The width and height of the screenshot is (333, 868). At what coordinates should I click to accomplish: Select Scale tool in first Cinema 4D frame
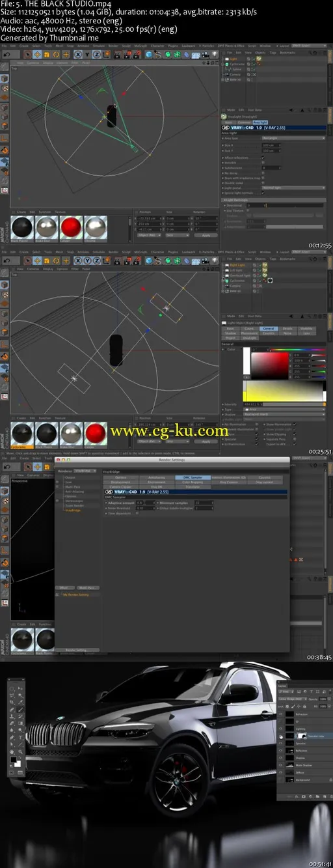point(47,54)
